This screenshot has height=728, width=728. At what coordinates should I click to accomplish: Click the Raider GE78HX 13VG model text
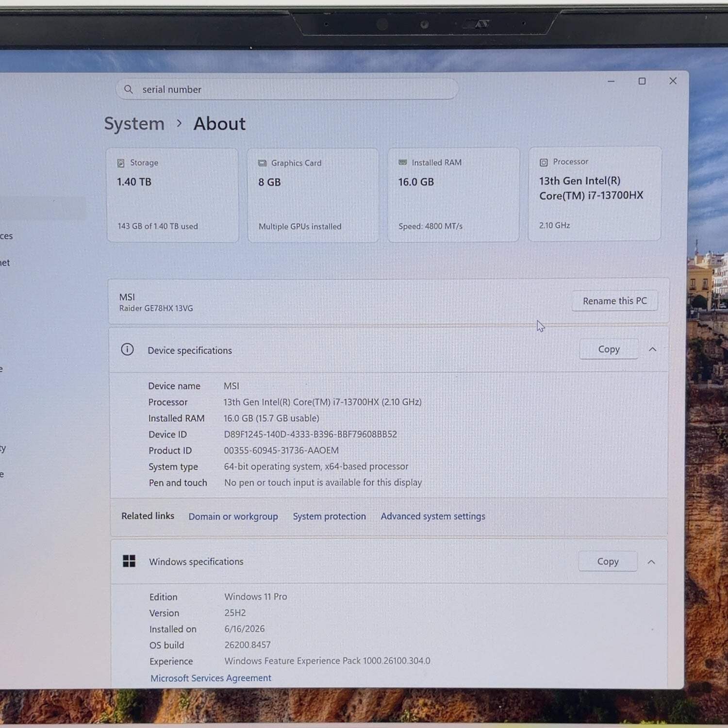click(156, 308)
